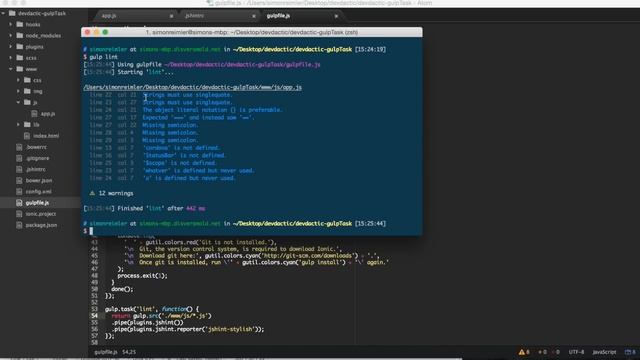Screen dimensions: 640x360
Task: Close the app.js tab
Action: [171, 16]
